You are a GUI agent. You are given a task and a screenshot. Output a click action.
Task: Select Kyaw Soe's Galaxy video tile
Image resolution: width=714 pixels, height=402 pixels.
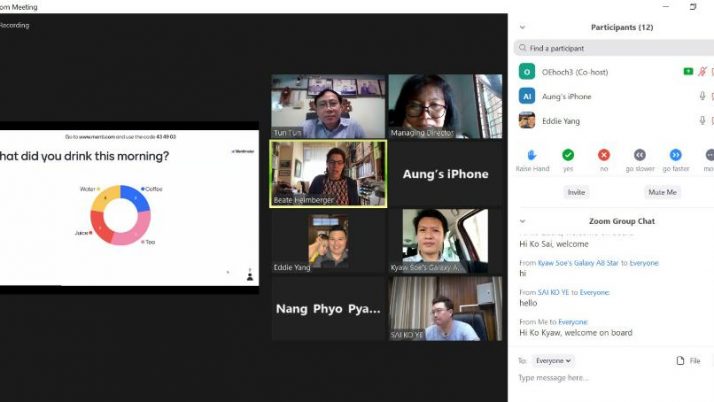tap(445, 241)
